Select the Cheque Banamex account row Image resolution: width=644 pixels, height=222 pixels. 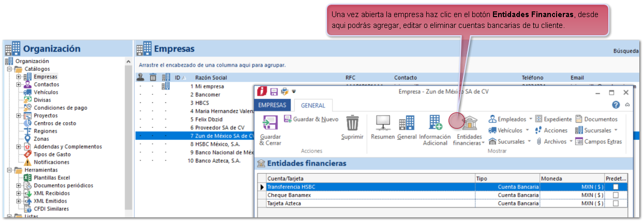pos(443,195)
